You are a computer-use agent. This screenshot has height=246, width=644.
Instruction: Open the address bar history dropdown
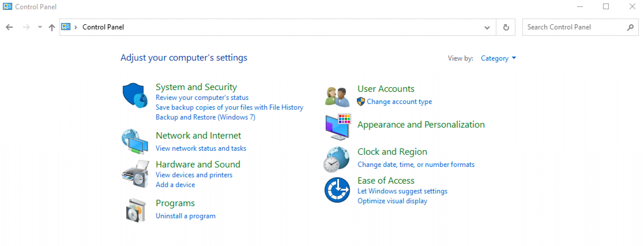click(x=487, y=27)
